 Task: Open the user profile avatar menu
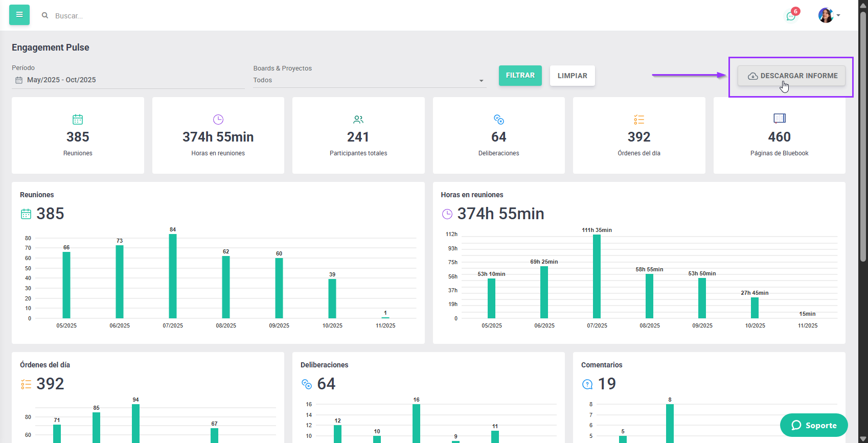tap(829, 15)
